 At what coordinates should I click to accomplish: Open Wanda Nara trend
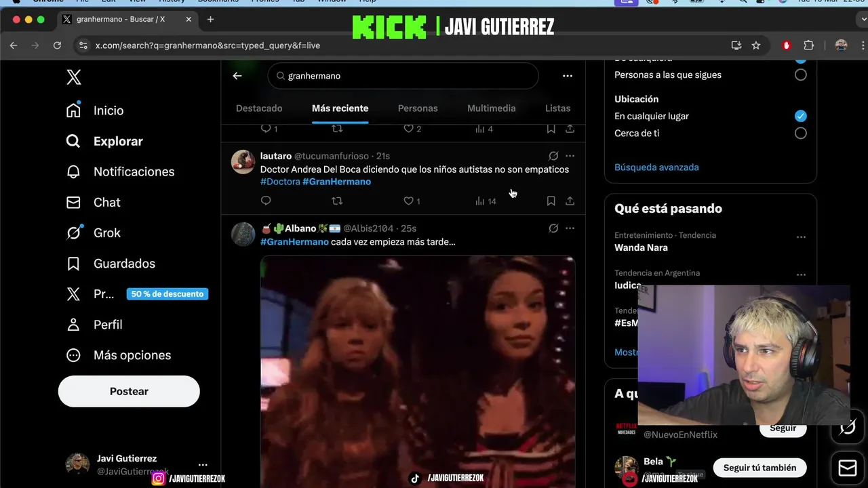click(641, 247)
